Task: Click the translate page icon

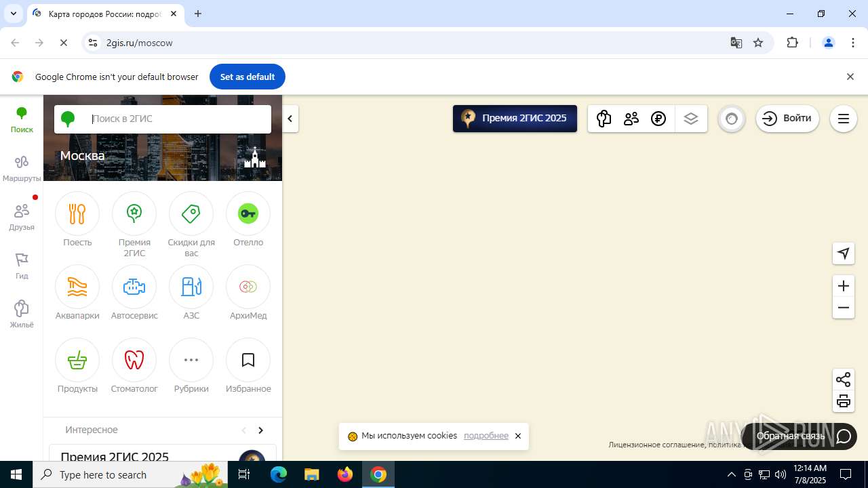Action: pos(736,43)
